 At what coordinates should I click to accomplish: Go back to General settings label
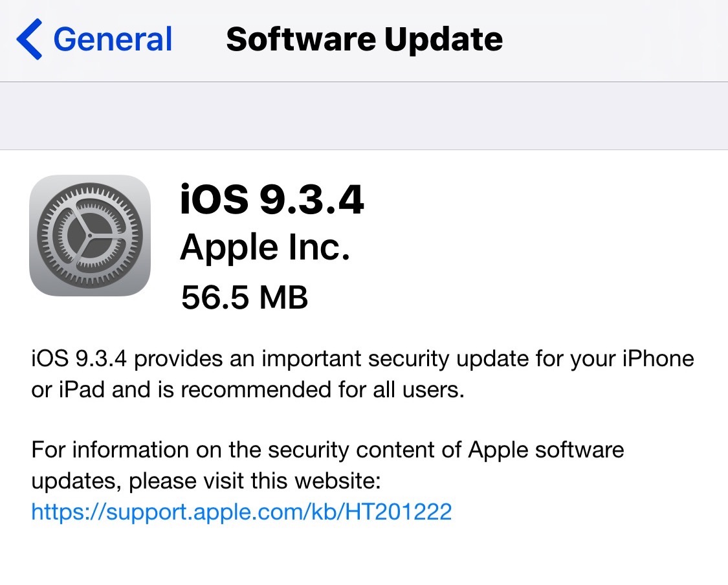(x=113, y=39)
